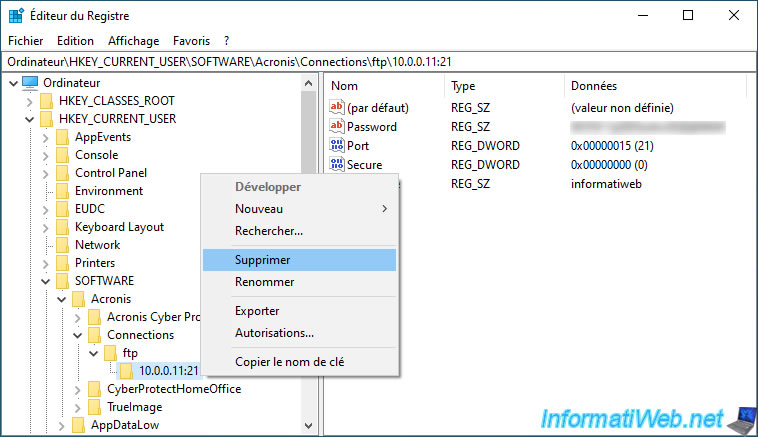Click the AppEvents folder icon
The image size is (758, 437).
[62, 137]
